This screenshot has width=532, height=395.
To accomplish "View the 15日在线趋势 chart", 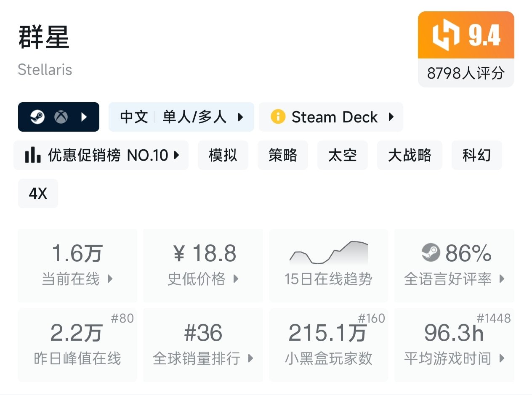I will pos(328,265).
